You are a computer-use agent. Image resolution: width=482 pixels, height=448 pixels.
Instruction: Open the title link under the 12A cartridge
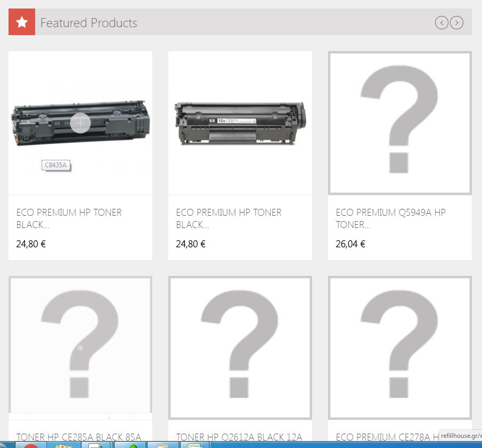228,218
